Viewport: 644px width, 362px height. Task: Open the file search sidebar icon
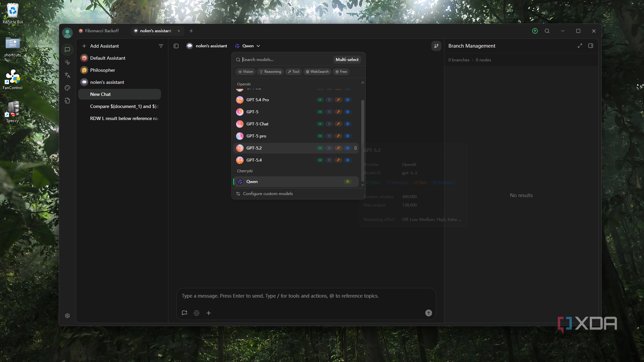coord(67,101)
